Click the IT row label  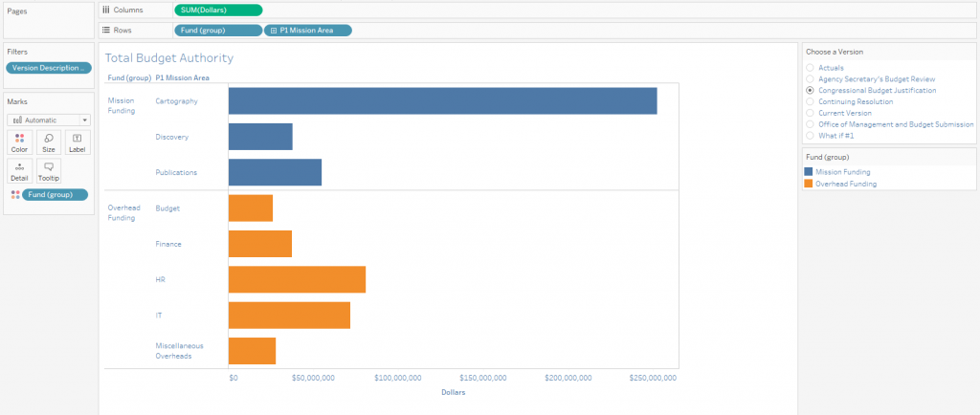(158, 316)
